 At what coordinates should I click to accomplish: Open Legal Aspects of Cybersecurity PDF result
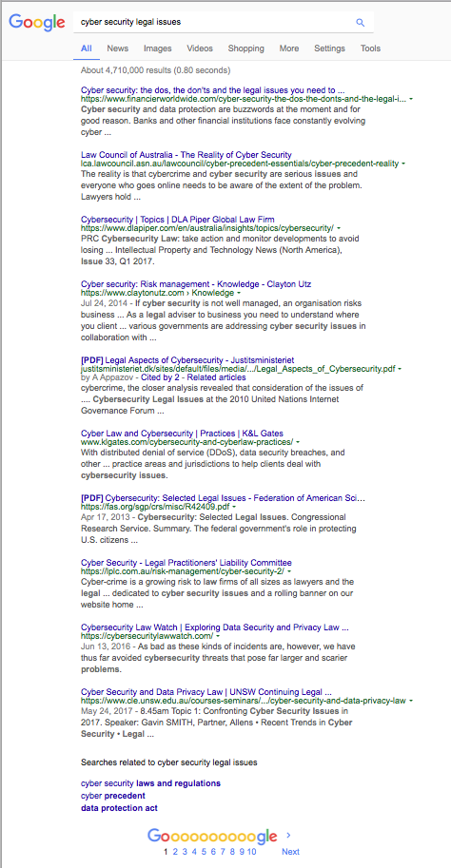187,359
